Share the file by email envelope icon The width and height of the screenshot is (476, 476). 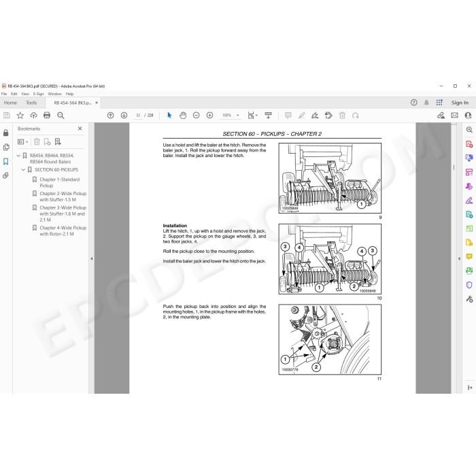pyautogui.click(x=454, y=116)
